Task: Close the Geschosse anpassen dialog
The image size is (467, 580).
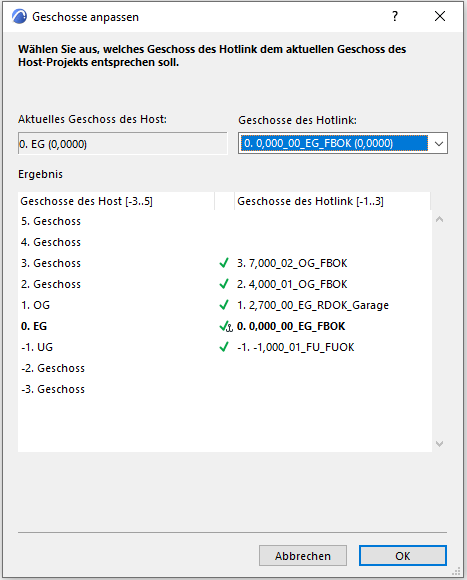Action: (440, 16)
